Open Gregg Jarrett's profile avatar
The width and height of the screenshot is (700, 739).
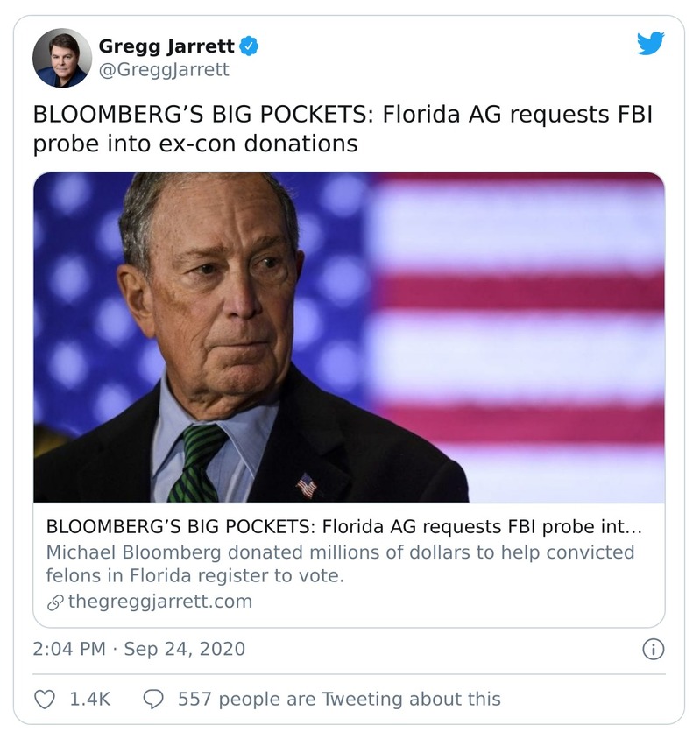(x=62, y=58)
